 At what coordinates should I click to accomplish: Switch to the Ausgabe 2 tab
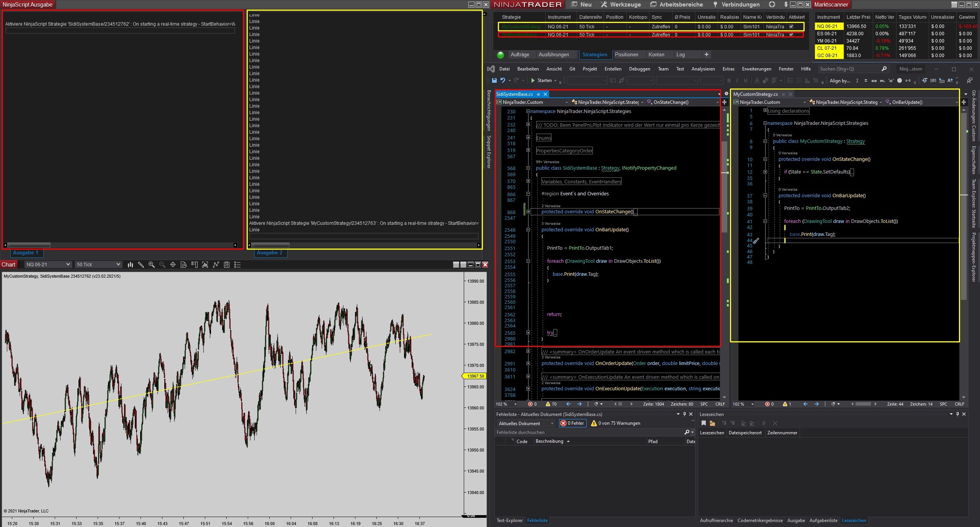click(x=269, y=253)
